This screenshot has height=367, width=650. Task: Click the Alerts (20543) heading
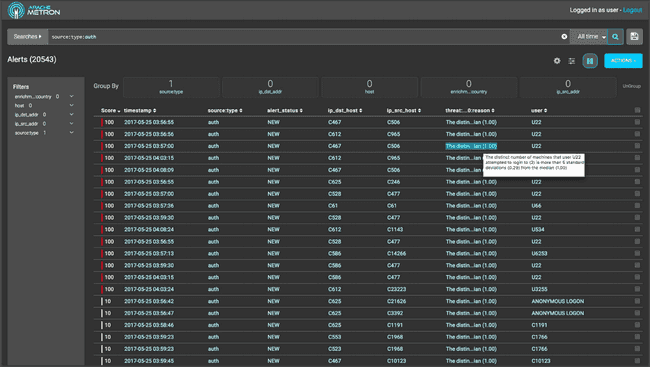click(32, 59)
